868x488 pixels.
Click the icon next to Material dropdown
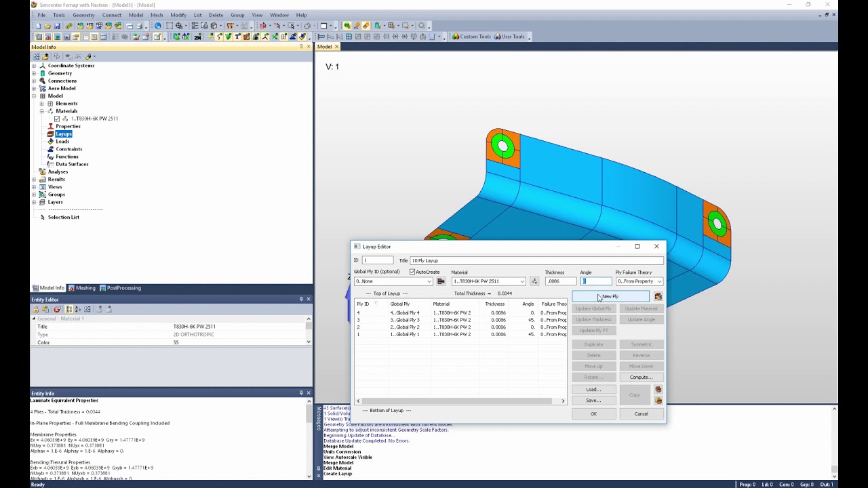534,281
